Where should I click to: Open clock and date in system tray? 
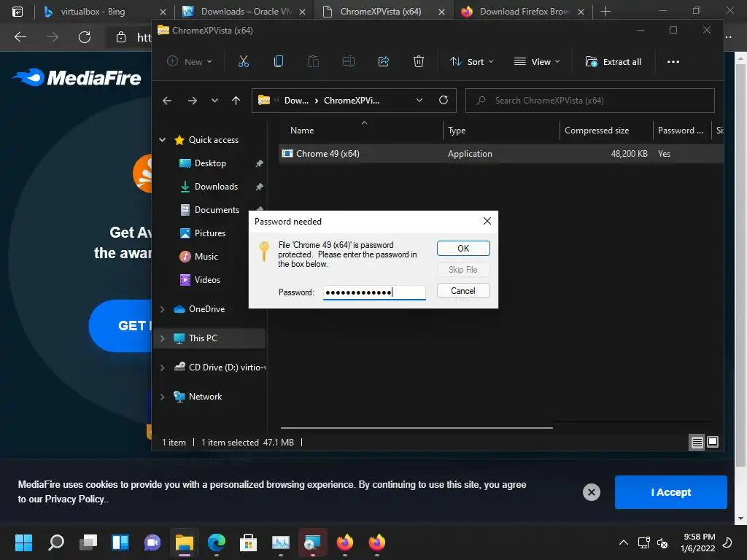coord(698,542)
